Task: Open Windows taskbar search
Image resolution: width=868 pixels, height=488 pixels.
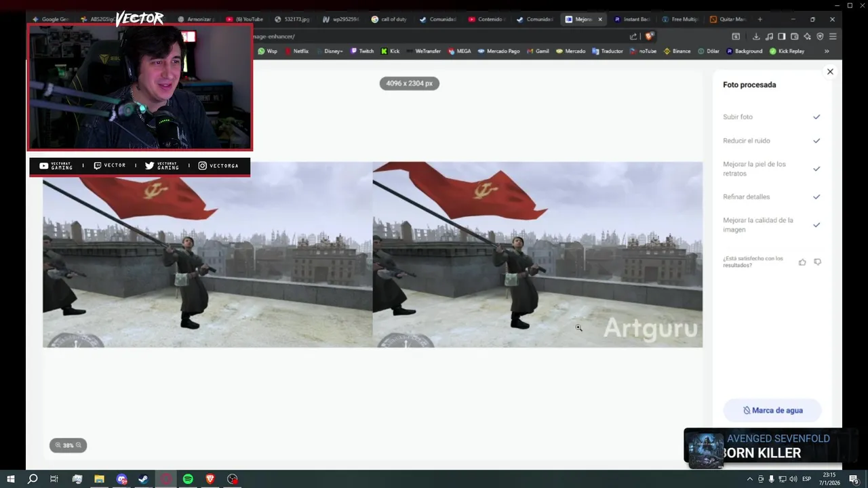Action: [x=33, y=479]
